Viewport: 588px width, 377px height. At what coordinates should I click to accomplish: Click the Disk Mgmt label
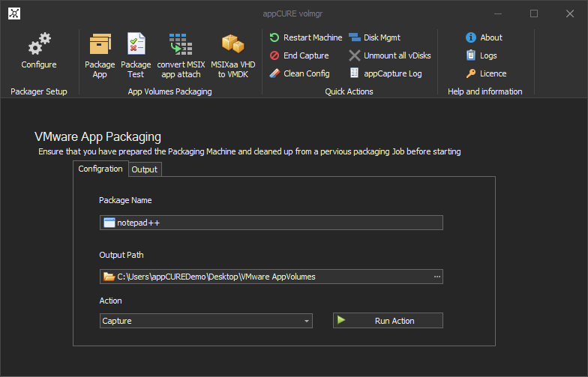tap(382, 37)
